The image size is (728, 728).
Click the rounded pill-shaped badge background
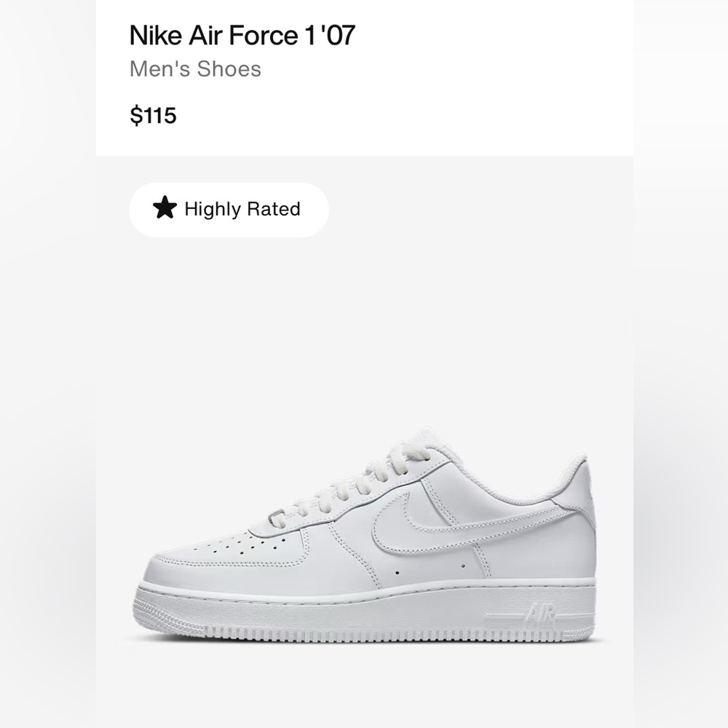[x=306, y=209]
